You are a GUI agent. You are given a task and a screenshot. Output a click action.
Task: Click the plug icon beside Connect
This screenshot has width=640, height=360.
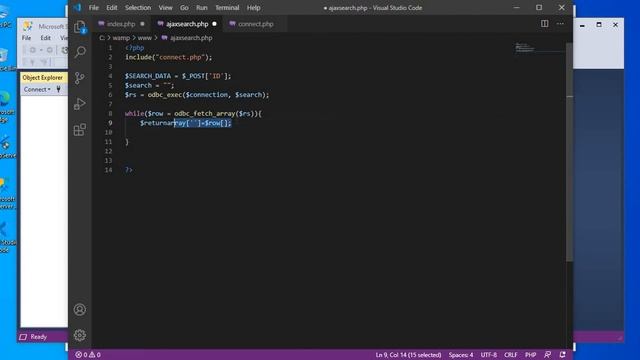tap(58, 89)
